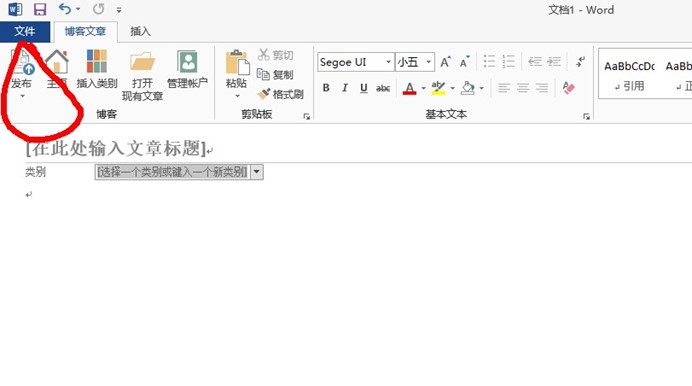Select 格式刷 format painter
This screenshot has height=386, width=692.
[281, 94]
